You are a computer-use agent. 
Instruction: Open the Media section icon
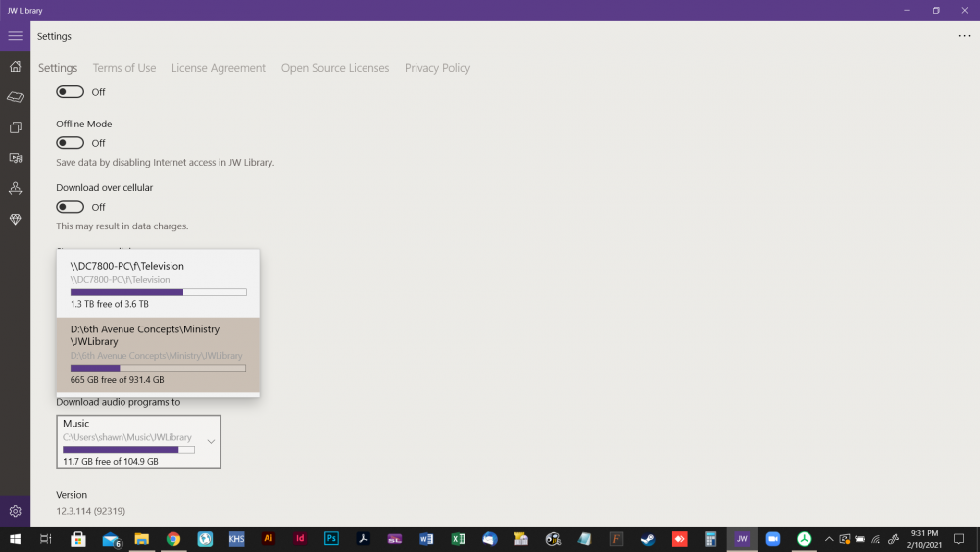pyautogui.click(x=15, y=158)
